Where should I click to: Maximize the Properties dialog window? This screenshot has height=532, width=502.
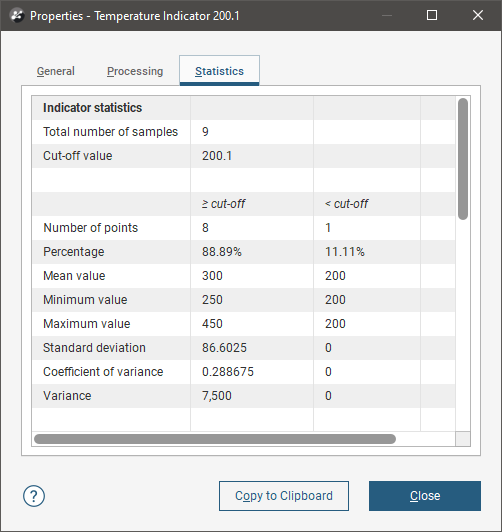(432, 15)
